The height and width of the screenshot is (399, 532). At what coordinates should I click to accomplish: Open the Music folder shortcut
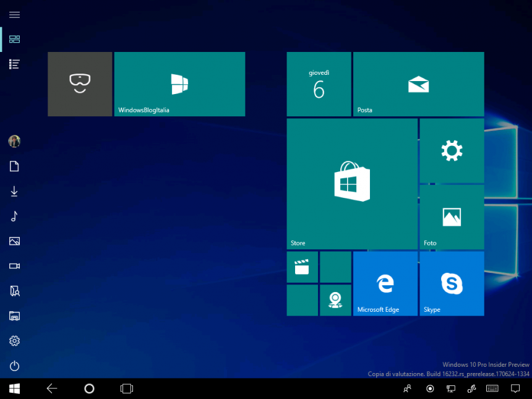(14, 216)
